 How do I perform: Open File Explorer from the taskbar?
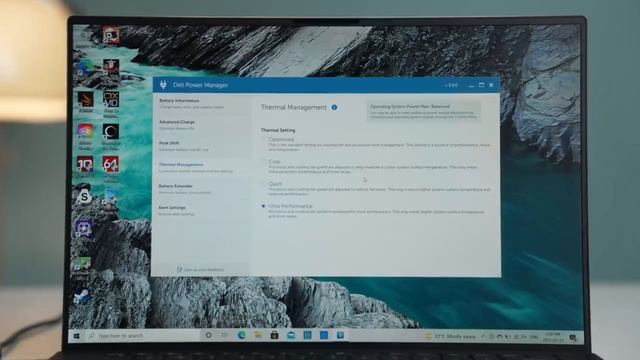258,335
